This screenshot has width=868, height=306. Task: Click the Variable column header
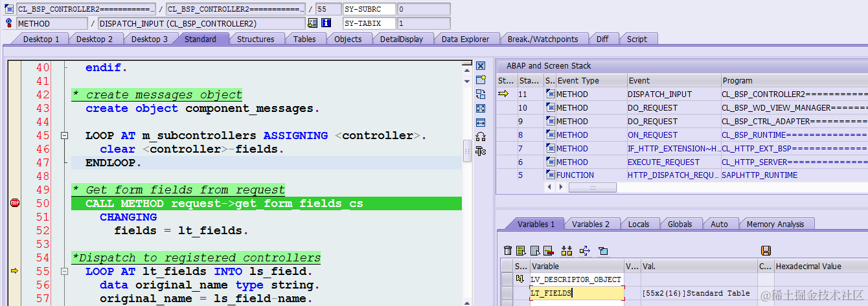[x=576, y=266]
